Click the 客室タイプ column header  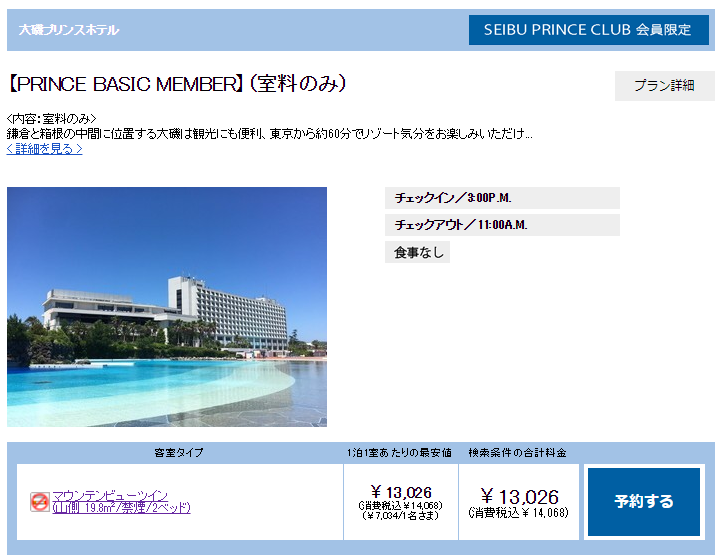click(179, 453)
